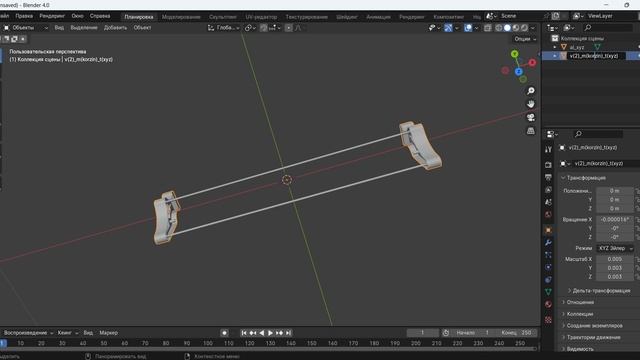The height and width of the screenshot is (360, 640).
Task: Switch to the Моделирование workspace tab
Action: (x=181, y=17)
